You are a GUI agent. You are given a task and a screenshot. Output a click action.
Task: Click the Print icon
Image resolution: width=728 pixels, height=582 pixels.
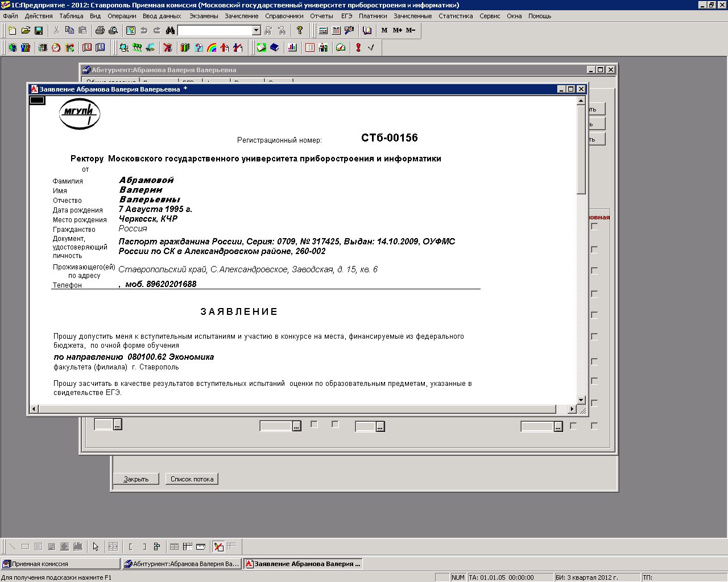pos(100,30)
